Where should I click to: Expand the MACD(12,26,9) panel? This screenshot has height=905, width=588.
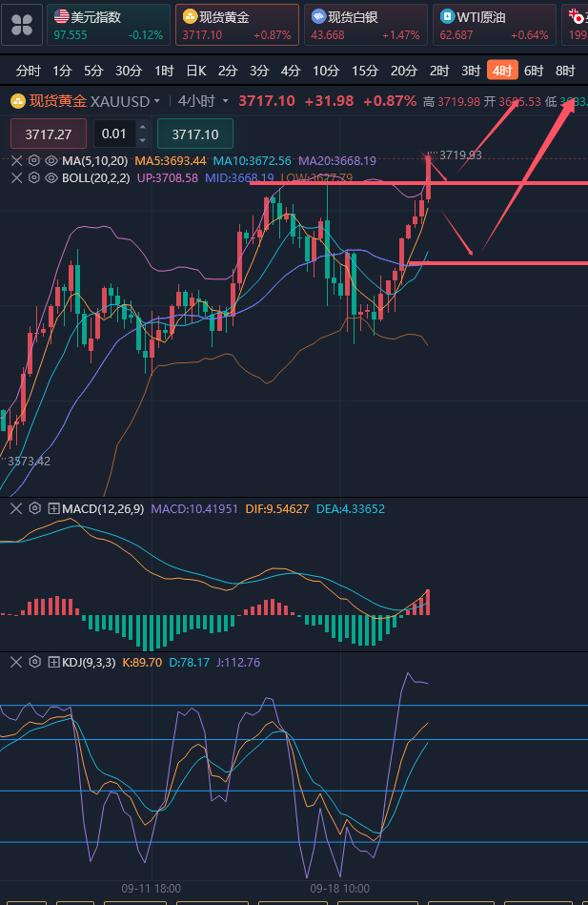click(x=53, y=508)
